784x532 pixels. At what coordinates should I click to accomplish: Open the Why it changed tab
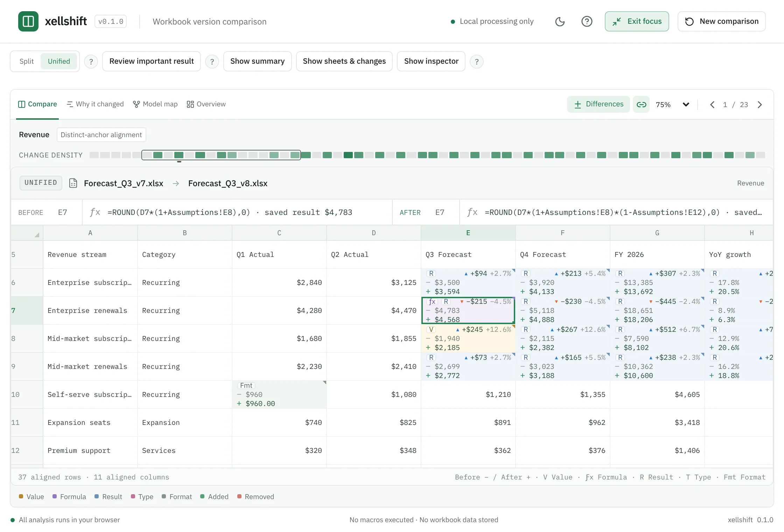pyautogui.click(x=95, y=104)
